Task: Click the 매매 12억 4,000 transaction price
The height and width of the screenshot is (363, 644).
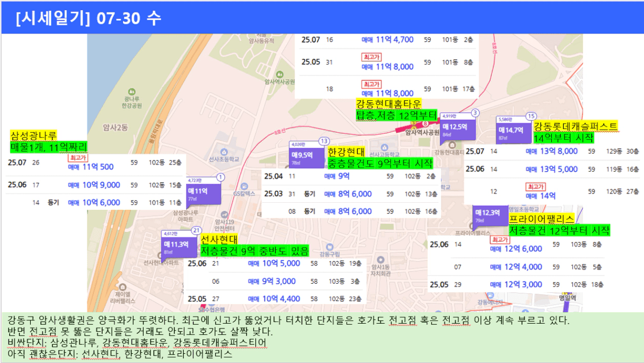Action: [x=516, y=267]
